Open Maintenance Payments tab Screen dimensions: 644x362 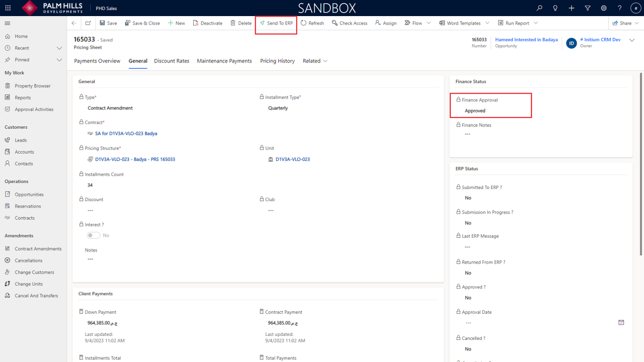224,61
